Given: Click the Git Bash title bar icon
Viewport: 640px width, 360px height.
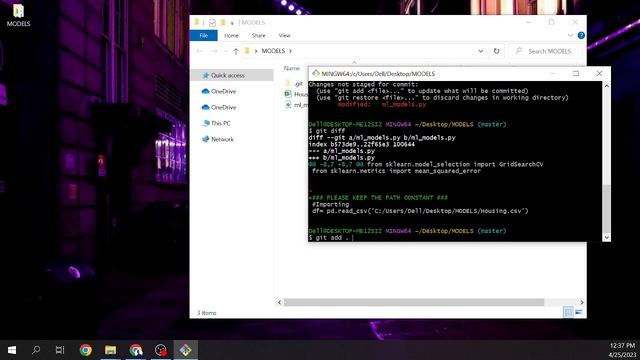Looking at the screenshot, I should pos(316,73).
